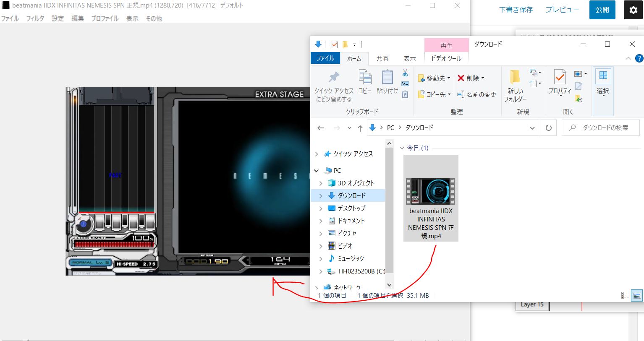Click the プレビュー link
Image resolution: width=644 pixels, height=341 pixels.
(x=562, y=10)
